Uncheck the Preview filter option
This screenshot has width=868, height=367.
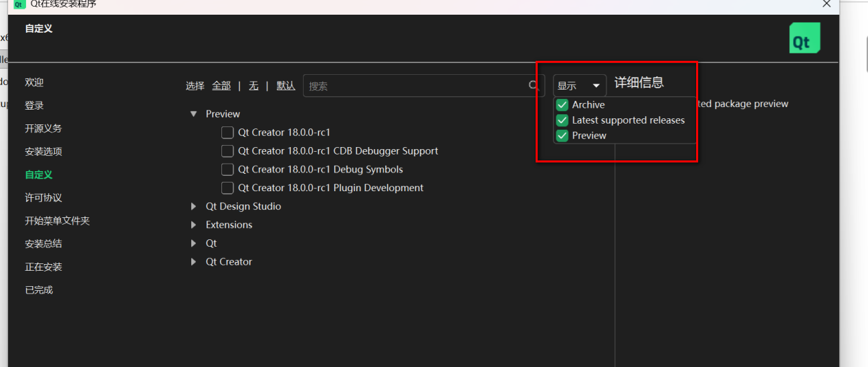tap(562, 135)
